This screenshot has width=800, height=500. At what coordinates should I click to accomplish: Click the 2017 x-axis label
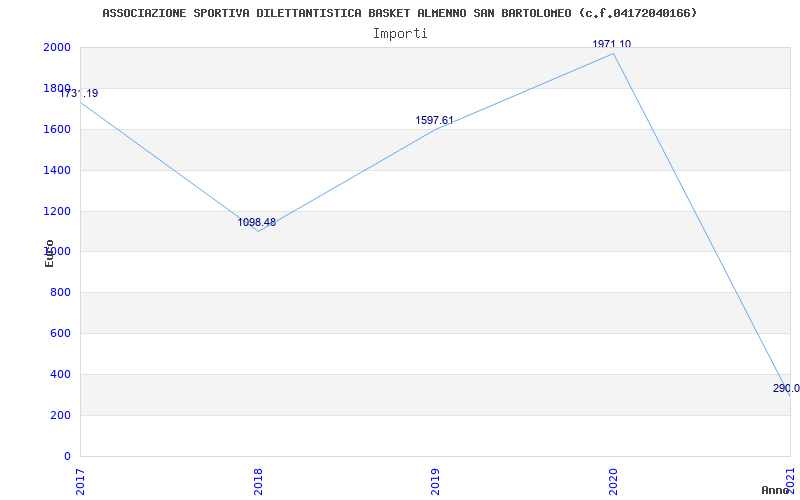(x=80, y=481)
